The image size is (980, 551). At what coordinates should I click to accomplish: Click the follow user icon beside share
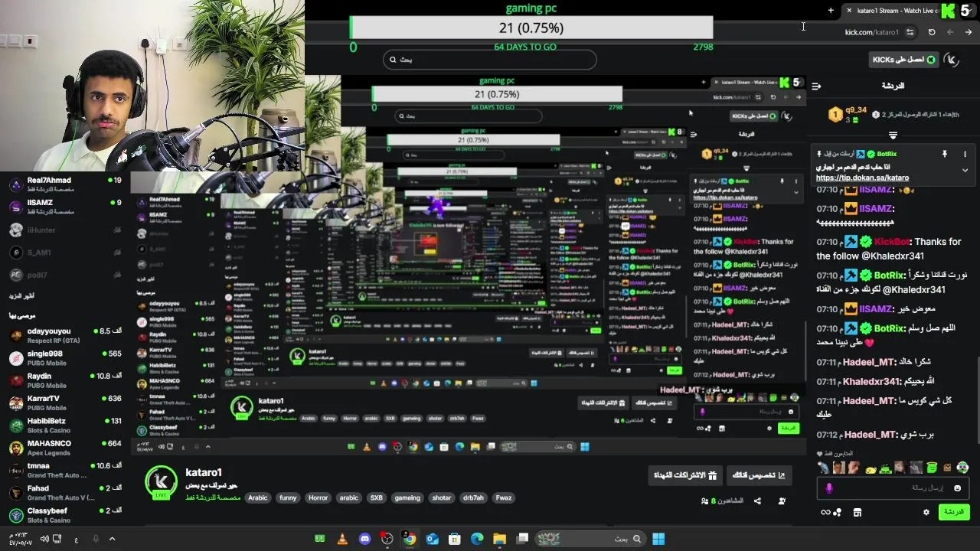[782, 501]
